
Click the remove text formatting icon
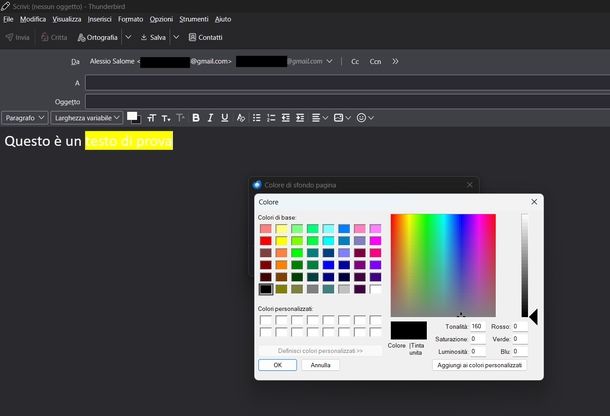240,118
